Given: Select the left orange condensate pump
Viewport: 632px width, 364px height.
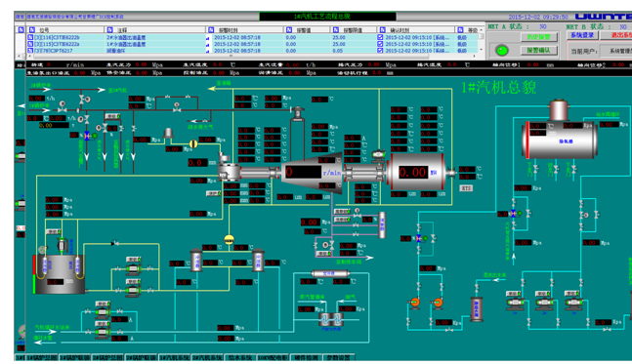Looking at the screenshot, I should [414, 302].
